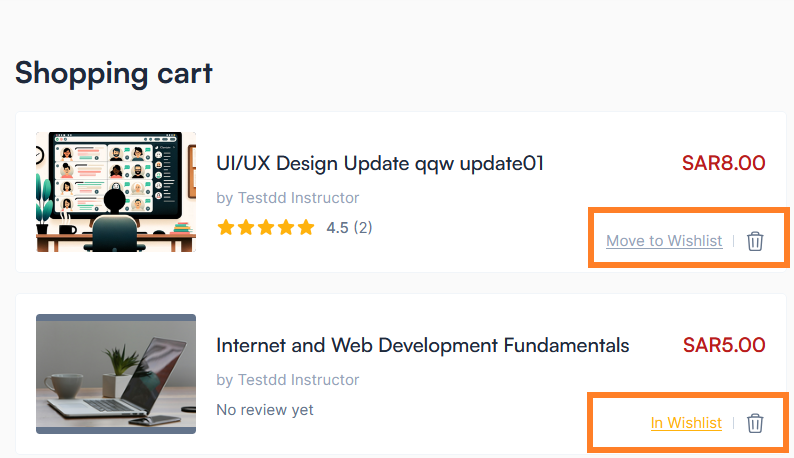The width and height of the screenshot is (794, 458).
Task: Click the In Wishlist link
Action: (686, 423)
